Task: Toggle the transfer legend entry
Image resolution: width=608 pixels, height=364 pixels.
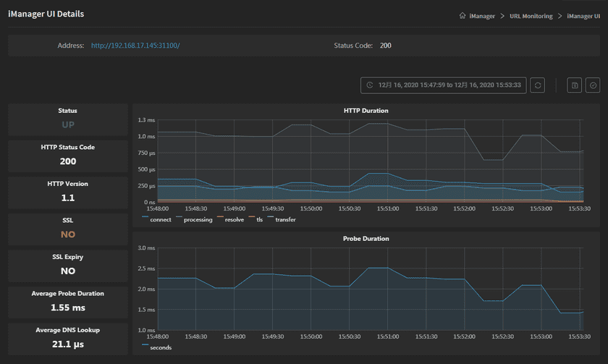Action: click(x=282, y=219)
